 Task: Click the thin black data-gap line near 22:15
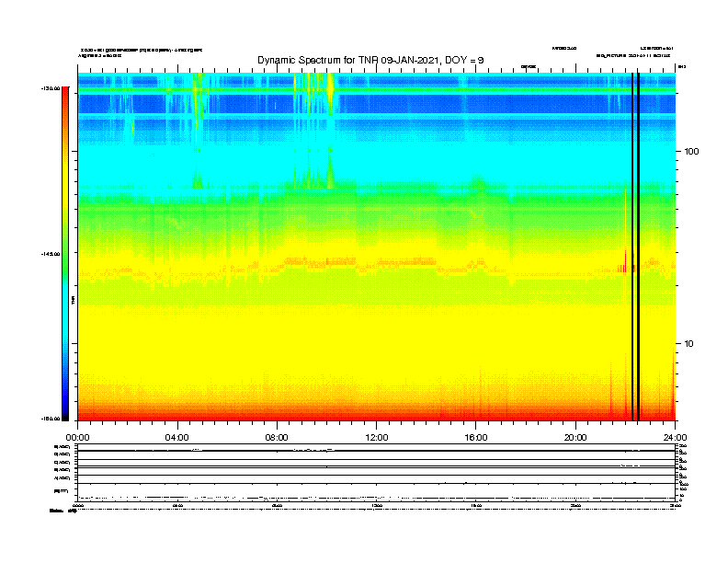632,247
